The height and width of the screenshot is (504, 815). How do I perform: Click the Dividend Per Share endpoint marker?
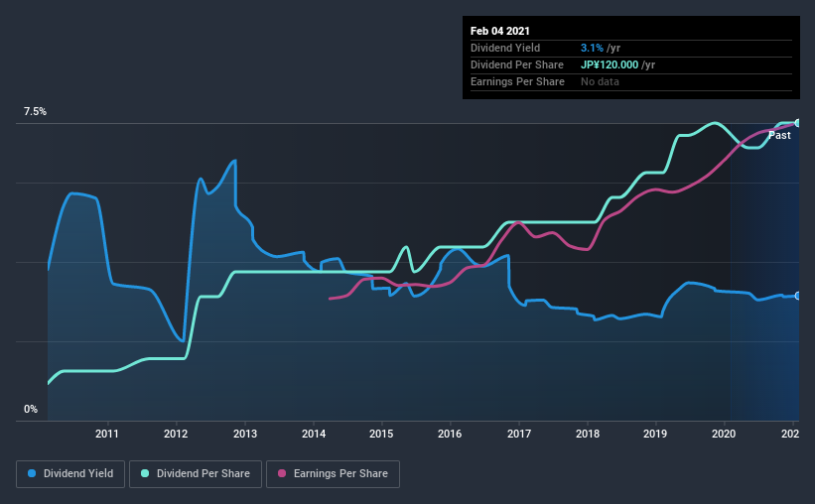pyautogui.click(x=797, y=123)
